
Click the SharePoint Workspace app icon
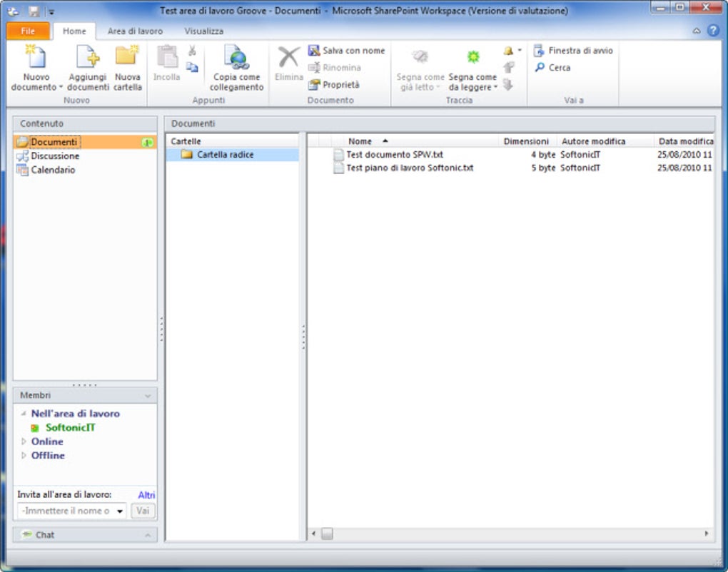coord(14,11)
